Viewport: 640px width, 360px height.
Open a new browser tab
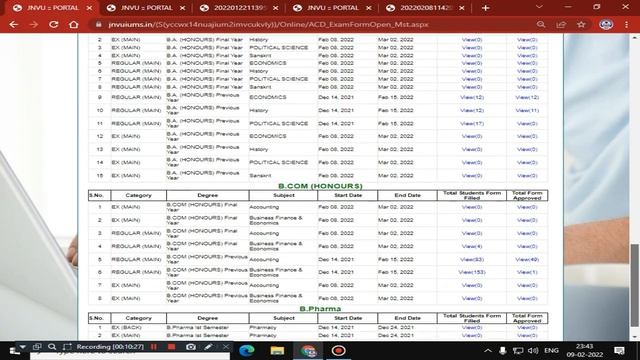(485, 8)
